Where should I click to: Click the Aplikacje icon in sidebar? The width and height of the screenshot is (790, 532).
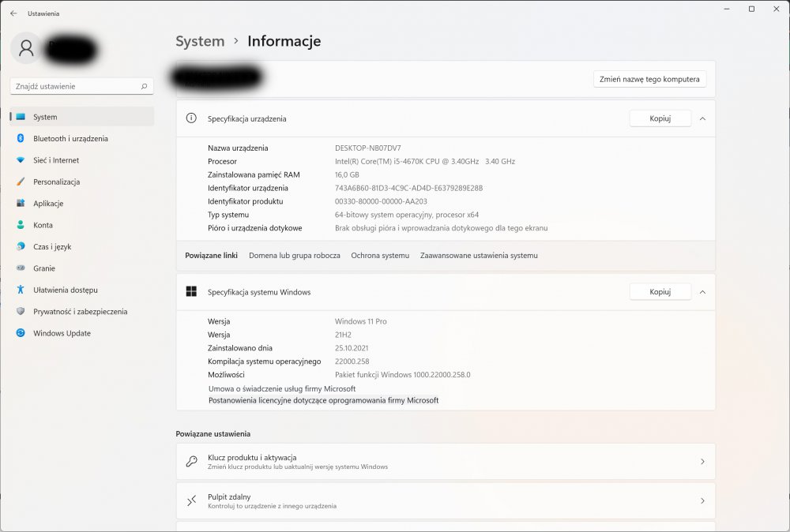click(21, 204)
